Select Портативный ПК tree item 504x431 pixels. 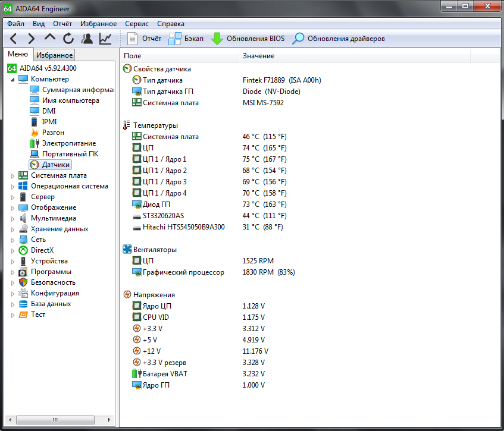(64, 154)
